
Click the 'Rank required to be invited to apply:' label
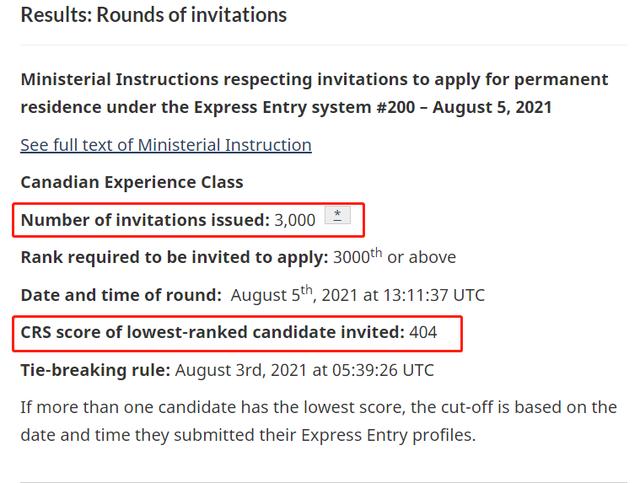[174, 257]
